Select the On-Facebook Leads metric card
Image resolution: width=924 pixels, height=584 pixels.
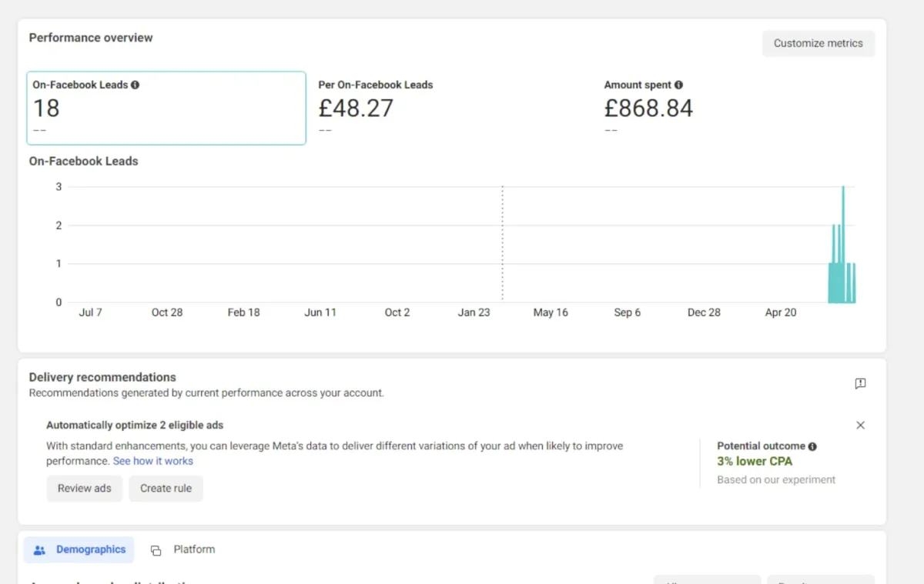166,108
